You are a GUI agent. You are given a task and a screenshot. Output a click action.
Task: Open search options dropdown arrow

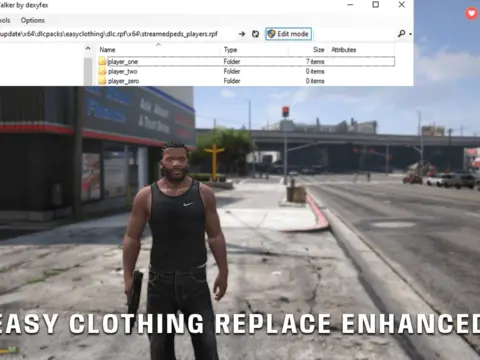[x=410, y=34]
